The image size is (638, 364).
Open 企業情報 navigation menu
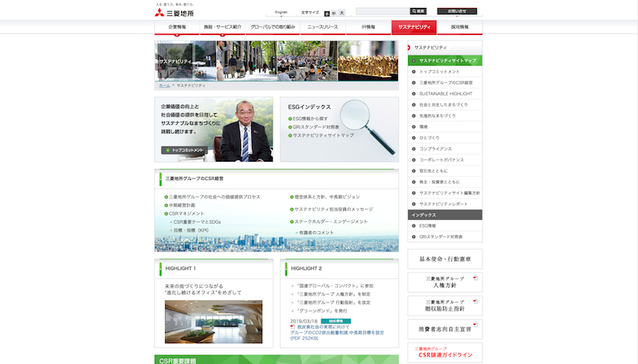(x=177, y=27)
